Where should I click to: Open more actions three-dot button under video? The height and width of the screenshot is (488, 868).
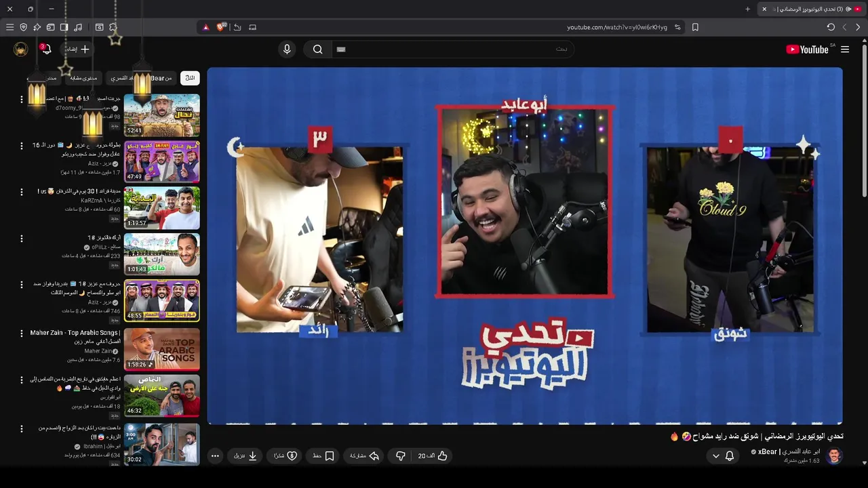tap(215, 456)
